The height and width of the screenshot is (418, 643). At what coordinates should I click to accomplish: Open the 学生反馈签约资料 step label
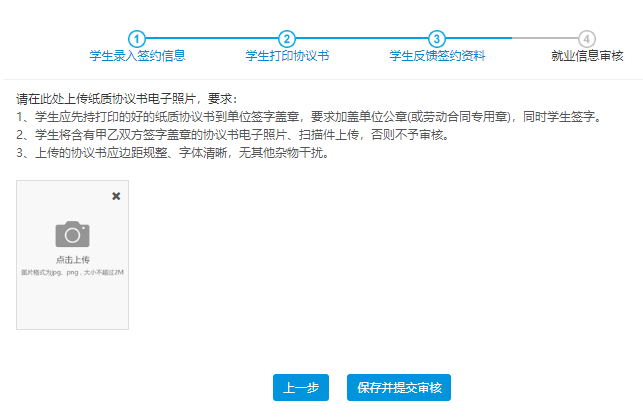tap(437, 56)
